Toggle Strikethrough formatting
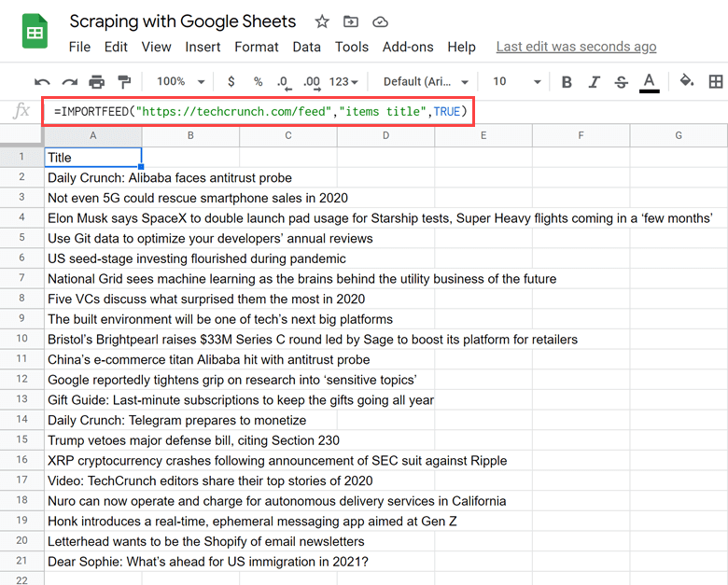Screen dimensions: 728x585 [x=622, y=82]
